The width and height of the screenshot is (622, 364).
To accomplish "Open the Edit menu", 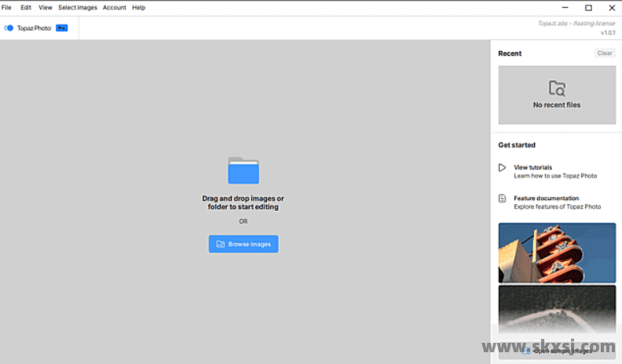I will [26, 7].
